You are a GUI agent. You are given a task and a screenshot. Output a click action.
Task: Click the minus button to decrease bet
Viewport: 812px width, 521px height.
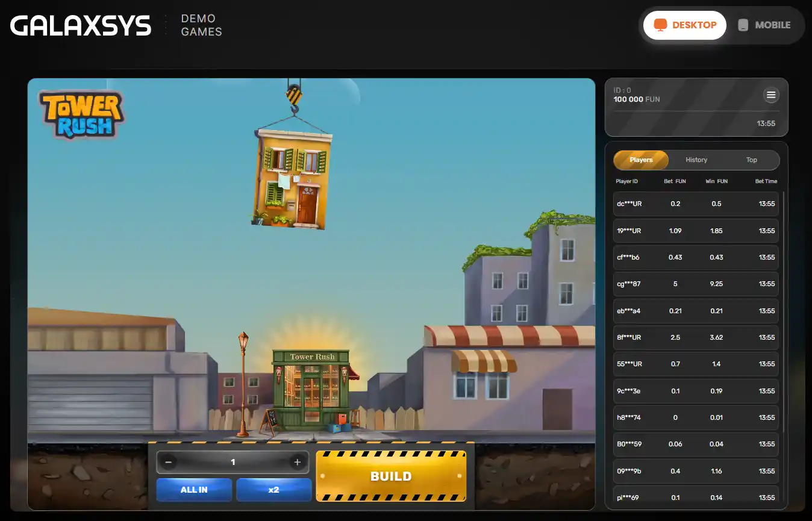[168, 462]
